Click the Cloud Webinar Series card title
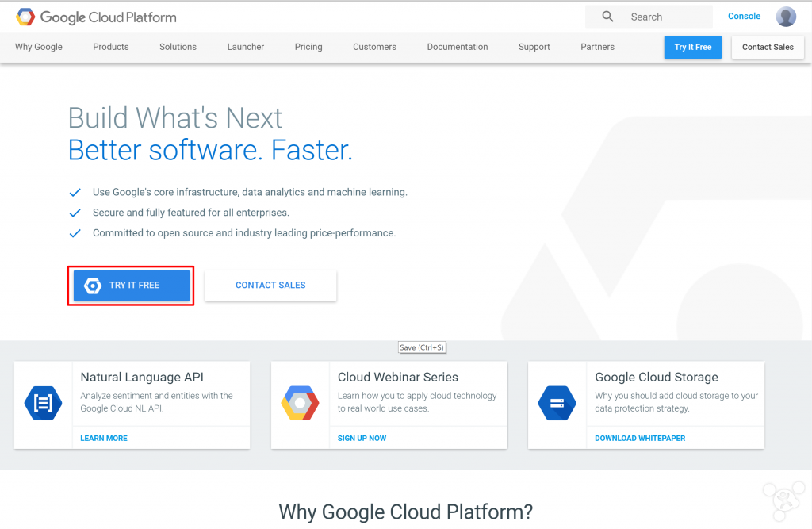This screenshot has width=812, height=529. click(x=398, y=377)
